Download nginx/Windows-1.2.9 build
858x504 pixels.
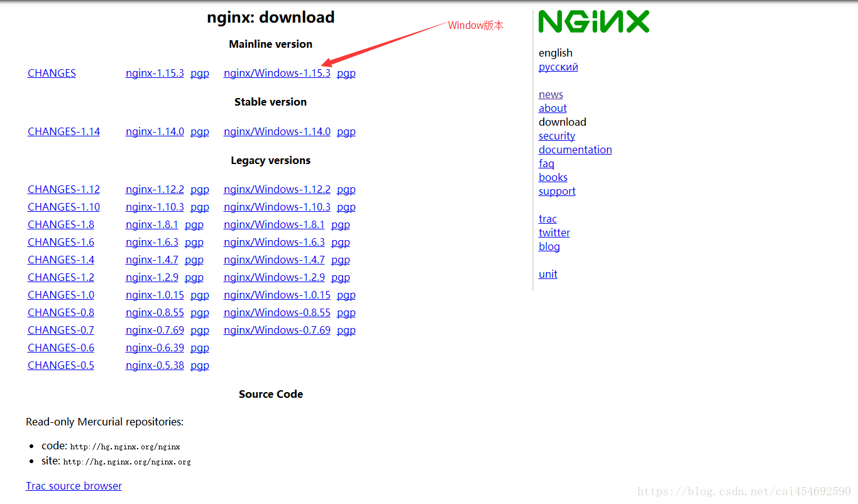[274, 277]
